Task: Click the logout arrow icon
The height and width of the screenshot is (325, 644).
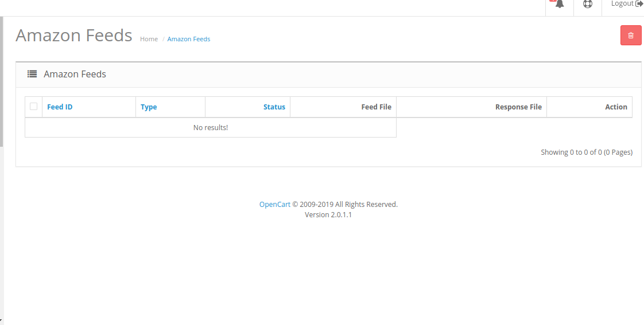Action: click(x=639, y=3)
